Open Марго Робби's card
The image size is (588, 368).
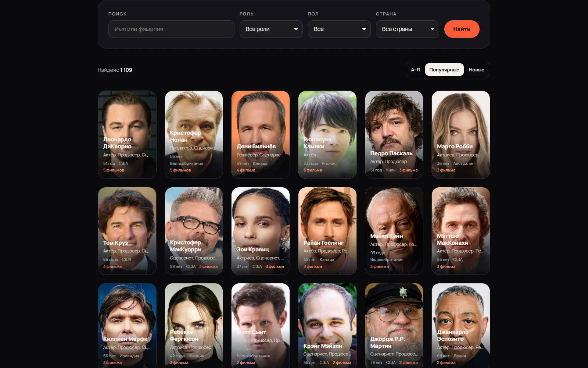coord(461,135)
